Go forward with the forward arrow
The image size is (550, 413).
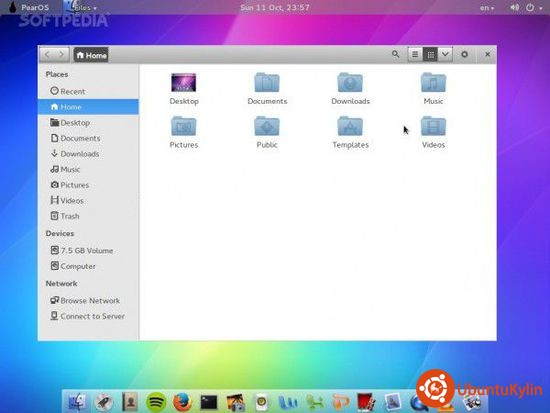(x=62, y=54)
